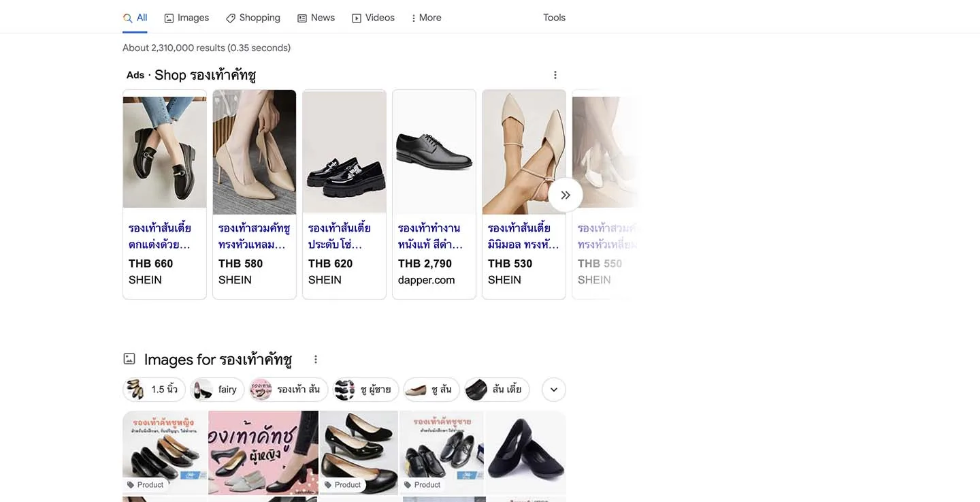Click the Images tab picture icon
This screenshot has height=502, width=980.
tap(168, 17)
